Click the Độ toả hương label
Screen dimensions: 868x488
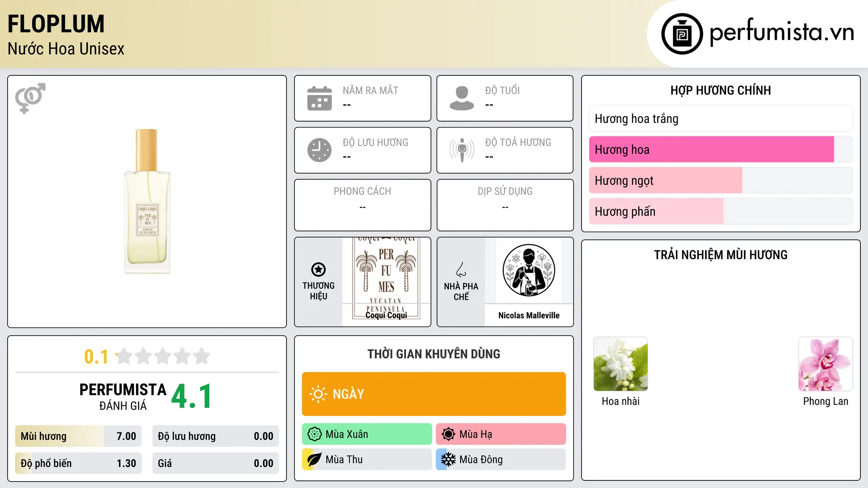518,143
